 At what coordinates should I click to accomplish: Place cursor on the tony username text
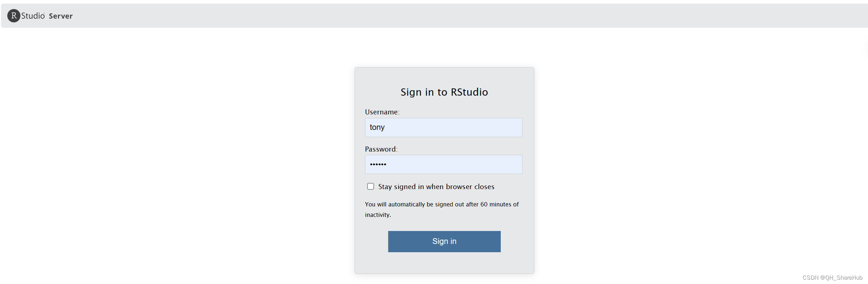pyautogui.click(x=377, y=127)
